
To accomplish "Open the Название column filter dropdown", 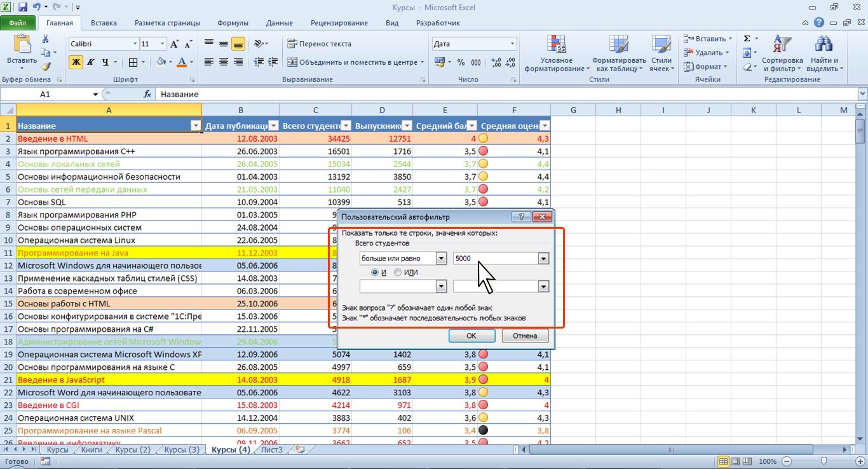I will (x=196, y=126).
